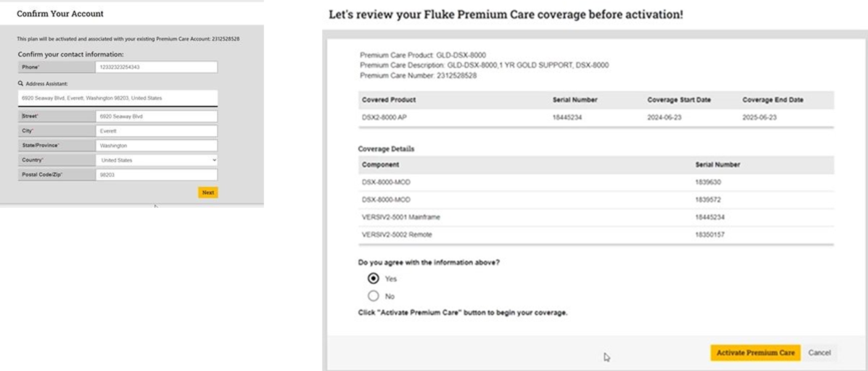868x371 pixels.
Task: Open the Country dropdown arrow
Action: [x=214, y=160]
